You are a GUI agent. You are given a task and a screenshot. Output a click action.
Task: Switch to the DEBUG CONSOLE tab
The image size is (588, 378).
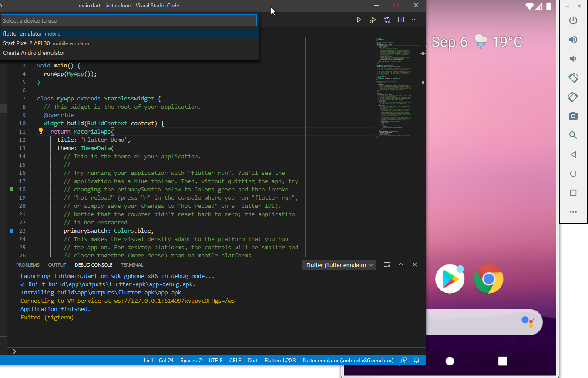[94, 265]
